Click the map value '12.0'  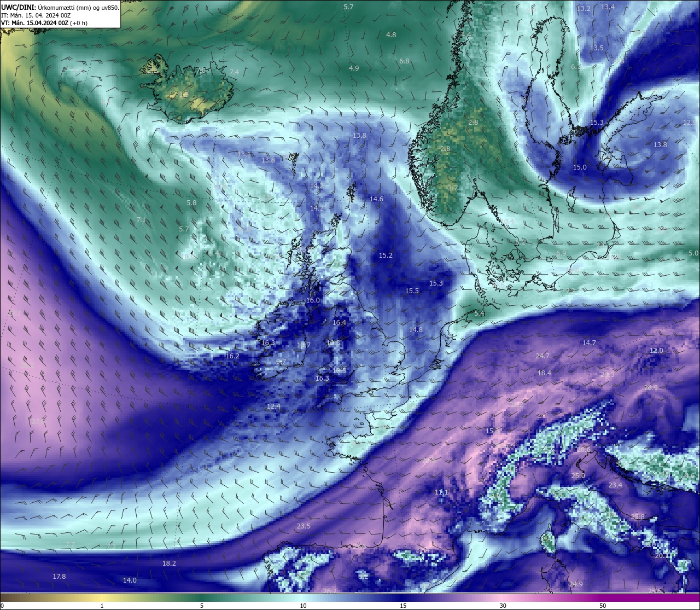point(656,351)
